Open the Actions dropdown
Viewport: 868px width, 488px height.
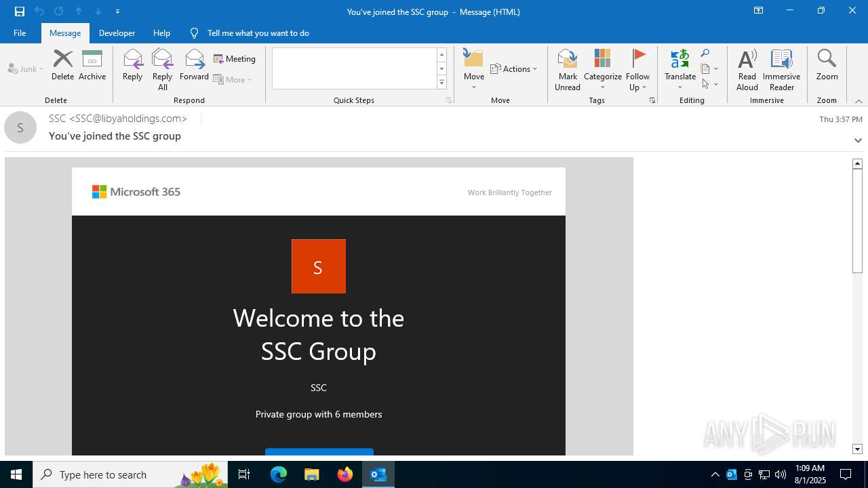[x=513, y=68]
